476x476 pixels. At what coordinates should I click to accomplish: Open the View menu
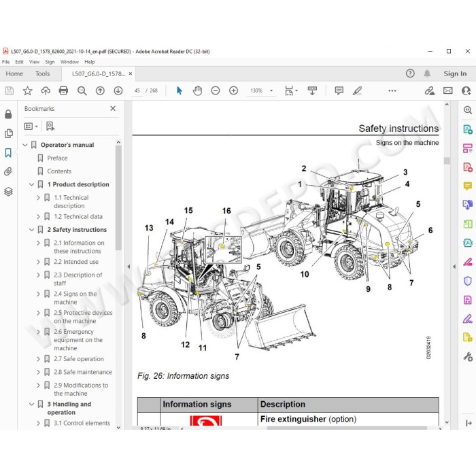(x=34, y=62)
